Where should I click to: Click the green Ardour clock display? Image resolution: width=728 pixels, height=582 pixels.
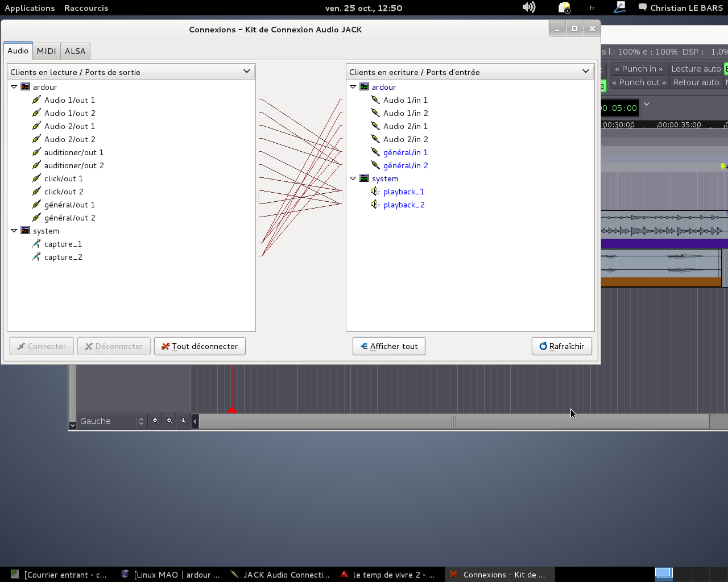point(619,108)
